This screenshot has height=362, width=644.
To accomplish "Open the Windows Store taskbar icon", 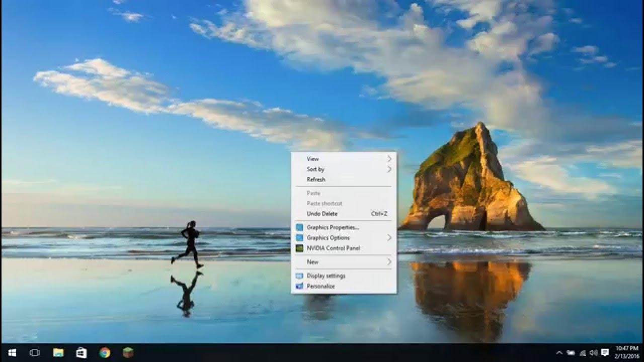I will pos(82,353).
